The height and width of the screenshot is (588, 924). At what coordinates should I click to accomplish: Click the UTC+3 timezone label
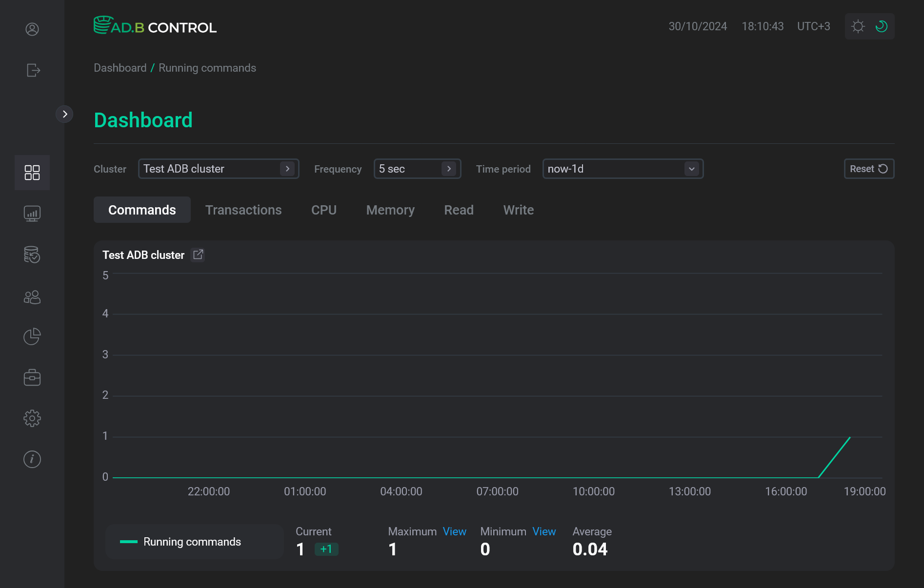tap(813, 26)
